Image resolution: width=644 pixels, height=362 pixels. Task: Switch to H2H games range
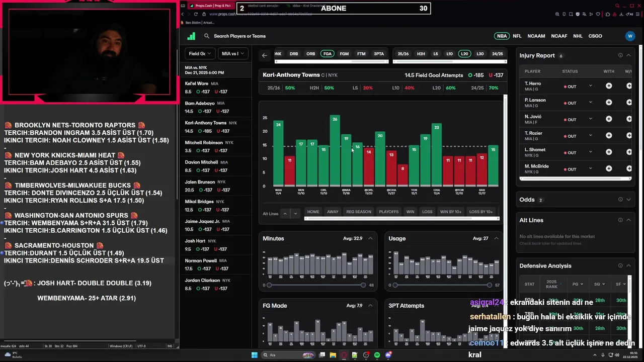point(421,54)
